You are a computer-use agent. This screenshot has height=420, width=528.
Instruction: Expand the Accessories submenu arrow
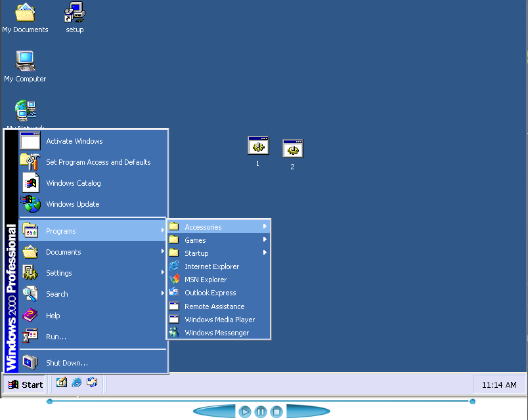tap(265, 226)
